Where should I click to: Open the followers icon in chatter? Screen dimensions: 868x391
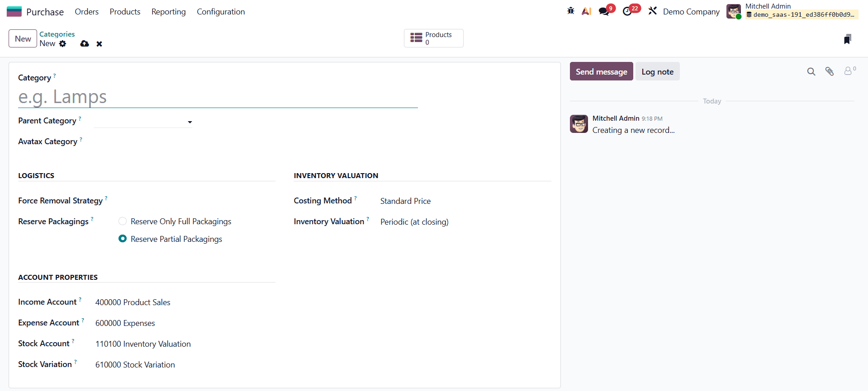(x=849, y=71)
